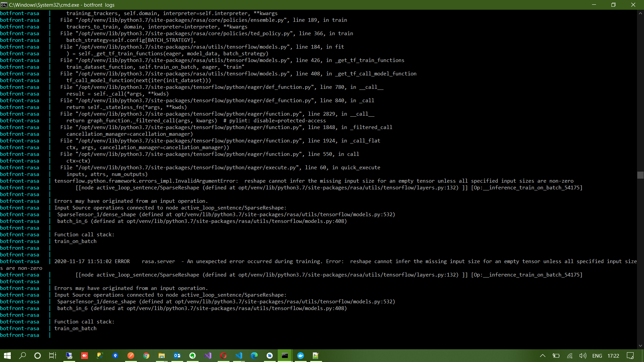The width and height of the screenshot is (644, 362).
Task: Open the Opera browser taskbar icon
Action: [x=223, y=356]
